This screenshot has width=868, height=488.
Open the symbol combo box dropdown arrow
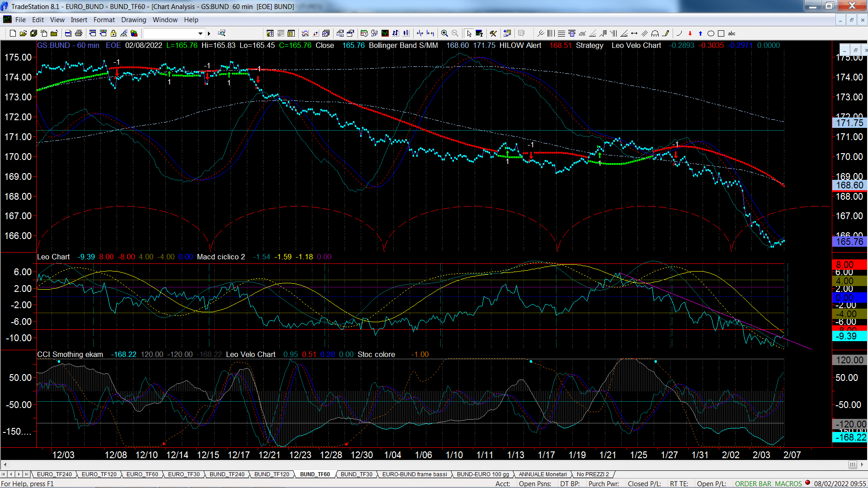pyautogui.click(x=200, y=33)
